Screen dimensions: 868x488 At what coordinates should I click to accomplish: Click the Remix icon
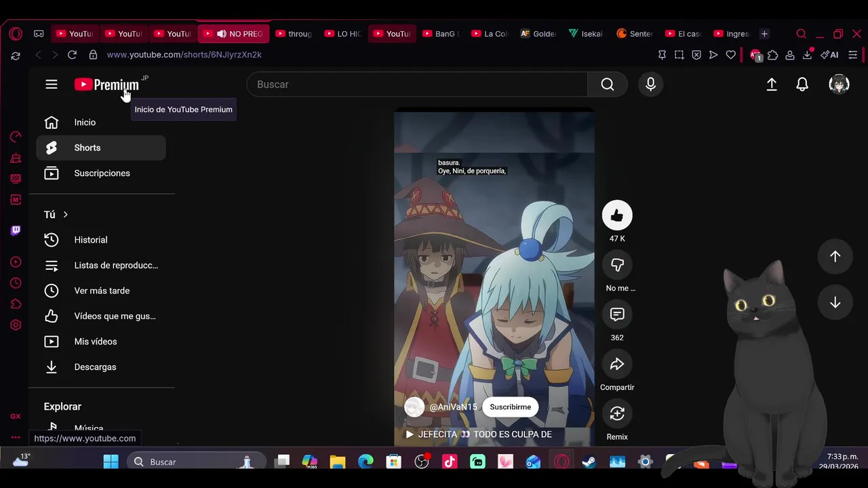pos(617,413)
